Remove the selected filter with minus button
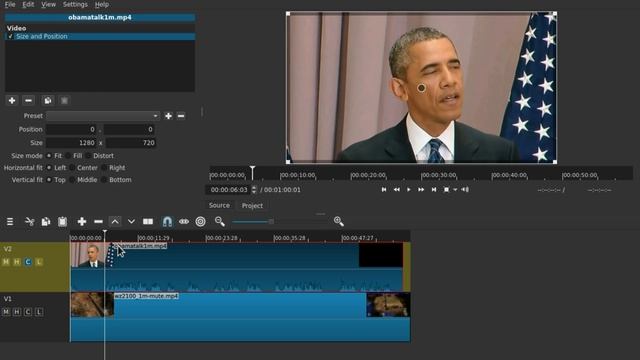The width and height of the screenshot is (640, 360). (28, 100)
